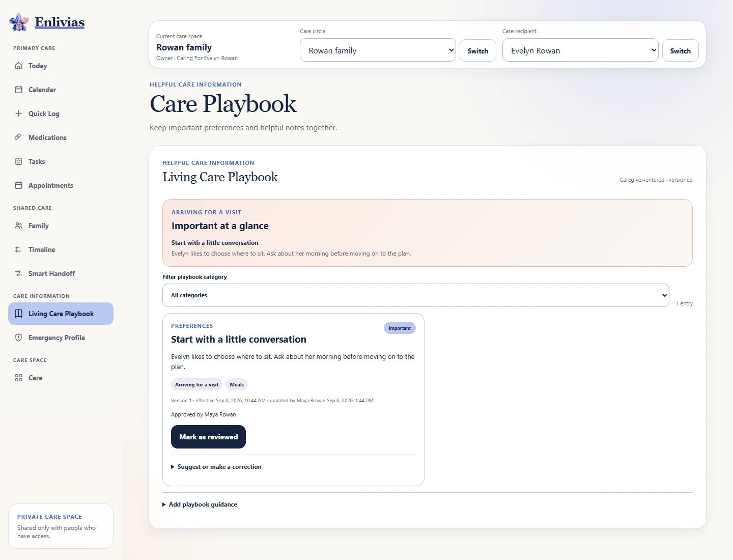Click the Arriving for a visit tag
733x560 pixels.
point(196,385)
